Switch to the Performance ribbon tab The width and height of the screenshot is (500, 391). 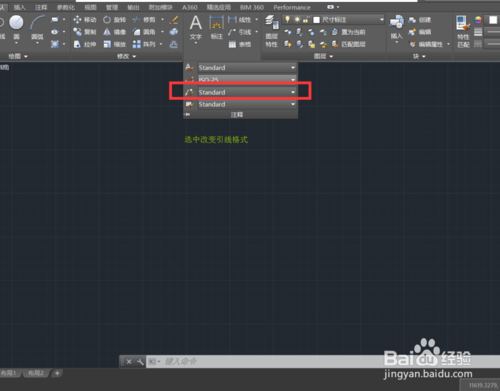tap(292, 7)
